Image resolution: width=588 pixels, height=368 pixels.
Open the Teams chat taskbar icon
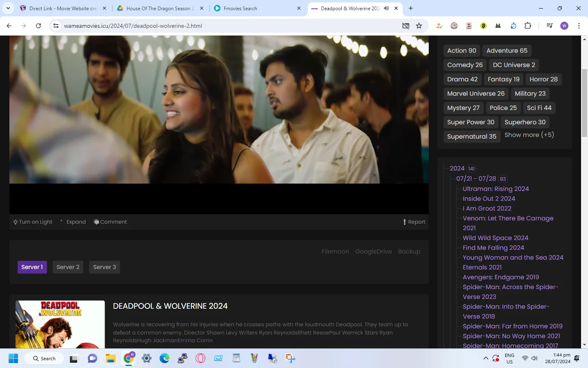pos(92,359)
